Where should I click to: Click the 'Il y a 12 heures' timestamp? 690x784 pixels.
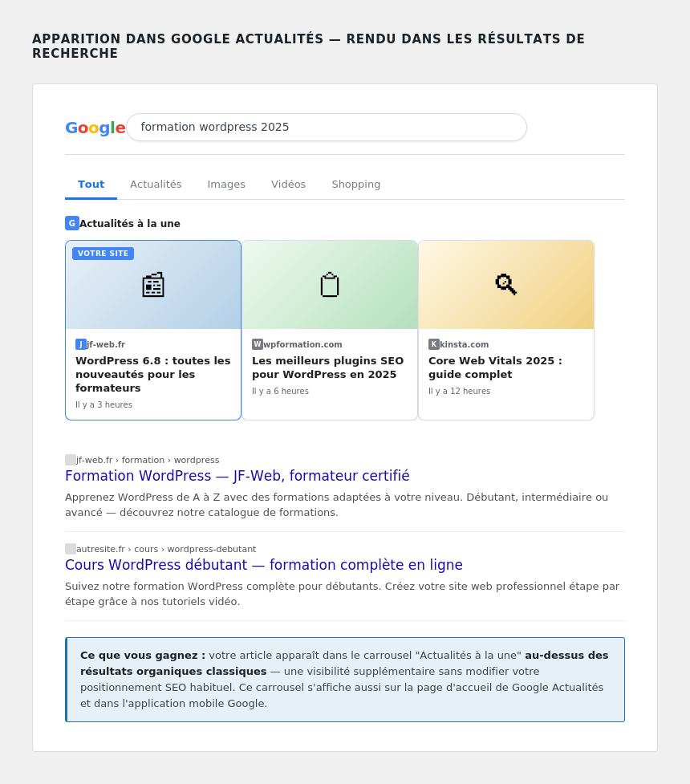tap(460, 391)
